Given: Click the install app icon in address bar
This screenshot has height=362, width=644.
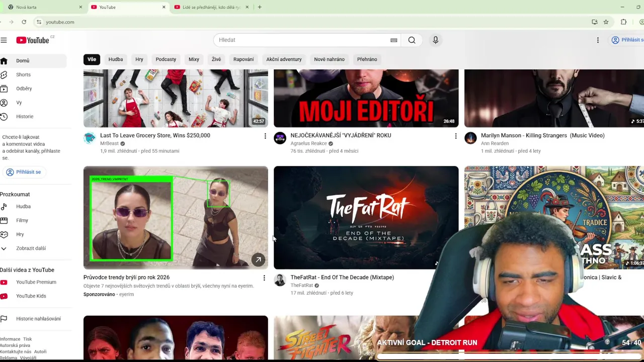Looking at the screenshot, I should tap(595, 22).
